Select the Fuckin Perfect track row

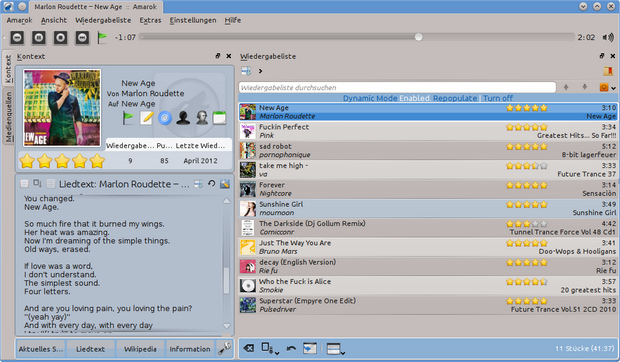428,131
